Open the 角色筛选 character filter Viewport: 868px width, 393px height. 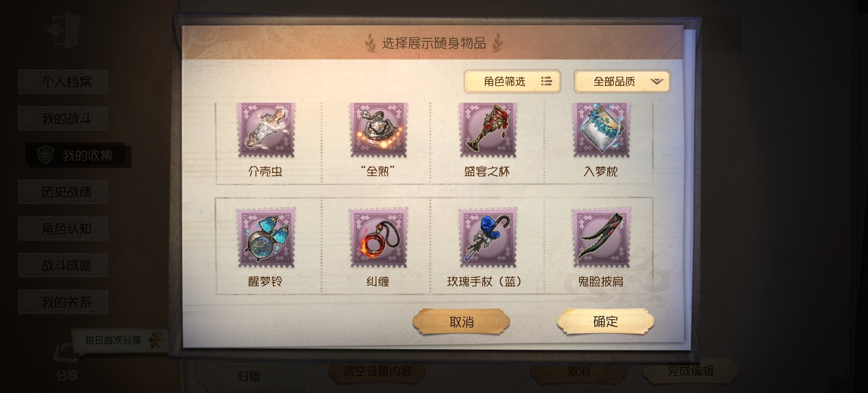[513, 81]
